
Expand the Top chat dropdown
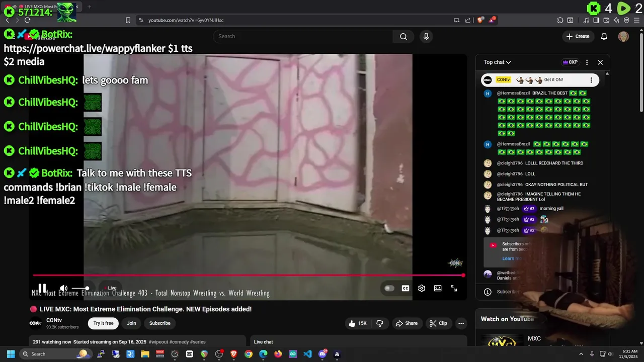(x=497, y=62)
